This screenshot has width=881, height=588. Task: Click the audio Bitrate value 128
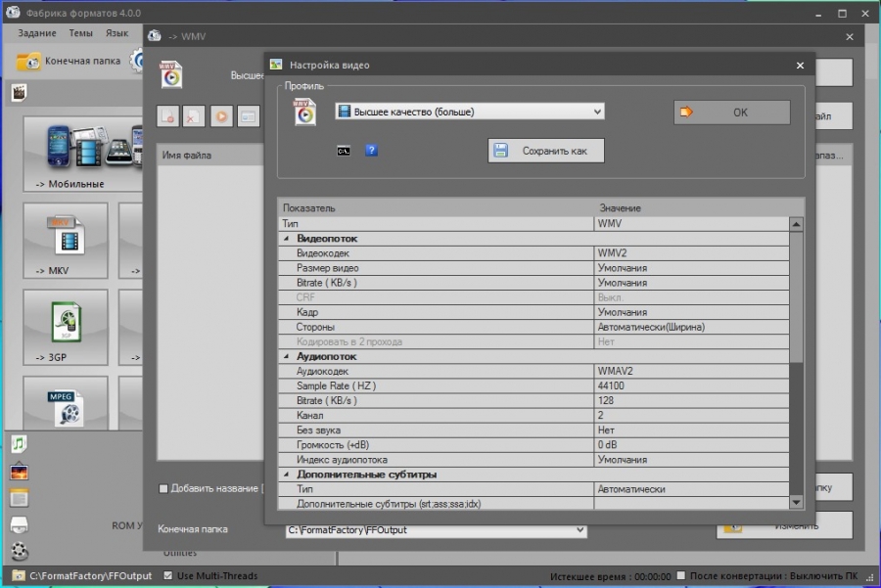tap(691, 400)
